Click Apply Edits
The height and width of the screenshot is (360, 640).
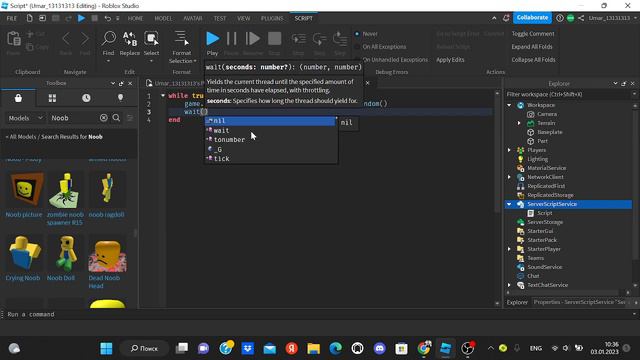click(450, 60)
